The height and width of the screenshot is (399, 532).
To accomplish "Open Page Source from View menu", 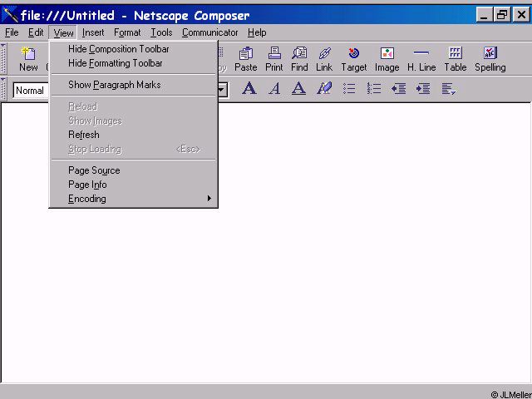I will 133,170.
